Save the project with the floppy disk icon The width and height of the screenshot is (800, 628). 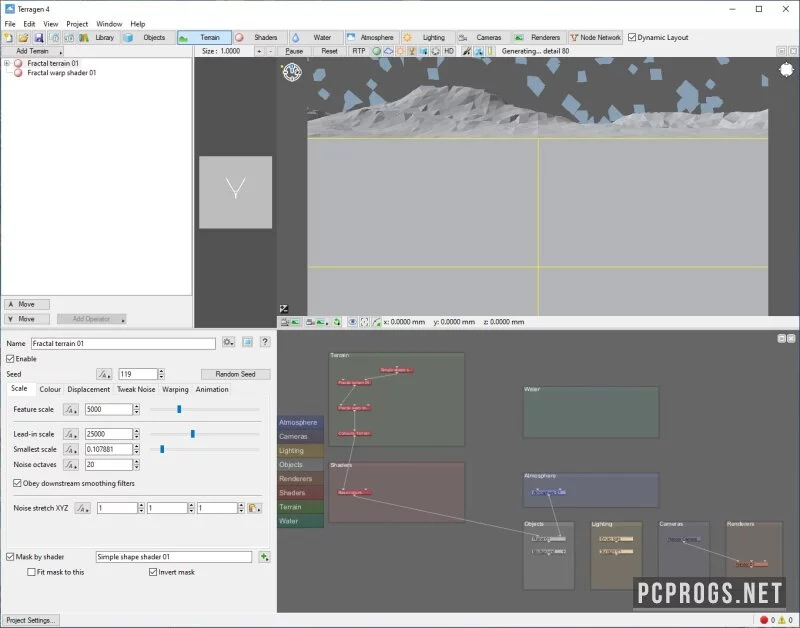(39, 37)
